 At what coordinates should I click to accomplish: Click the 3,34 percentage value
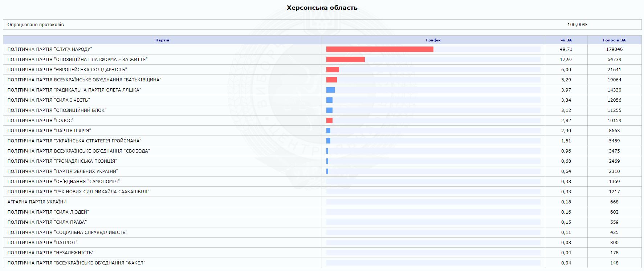pyautogui.click(x=566, y=100)
